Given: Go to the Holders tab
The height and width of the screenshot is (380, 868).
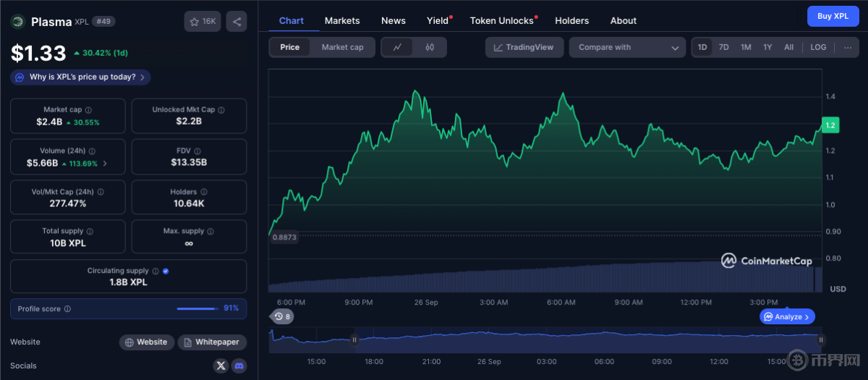Looking at the screenshot, I should click(571, 21).
